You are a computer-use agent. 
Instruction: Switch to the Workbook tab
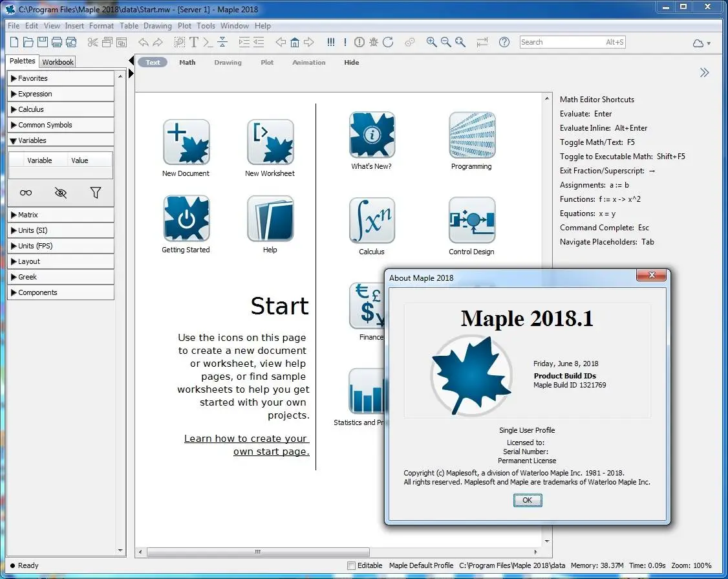pyautogui.click(x=58, y=62)
